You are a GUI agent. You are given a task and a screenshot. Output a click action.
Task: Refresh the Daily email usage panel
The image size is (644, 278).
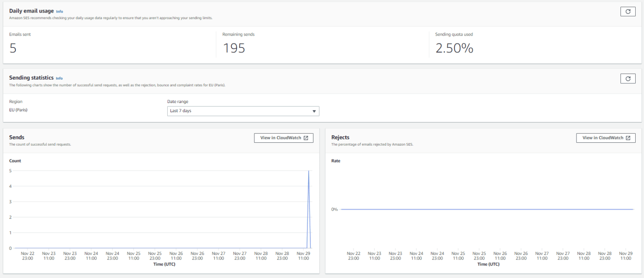[x=628, y=12]
